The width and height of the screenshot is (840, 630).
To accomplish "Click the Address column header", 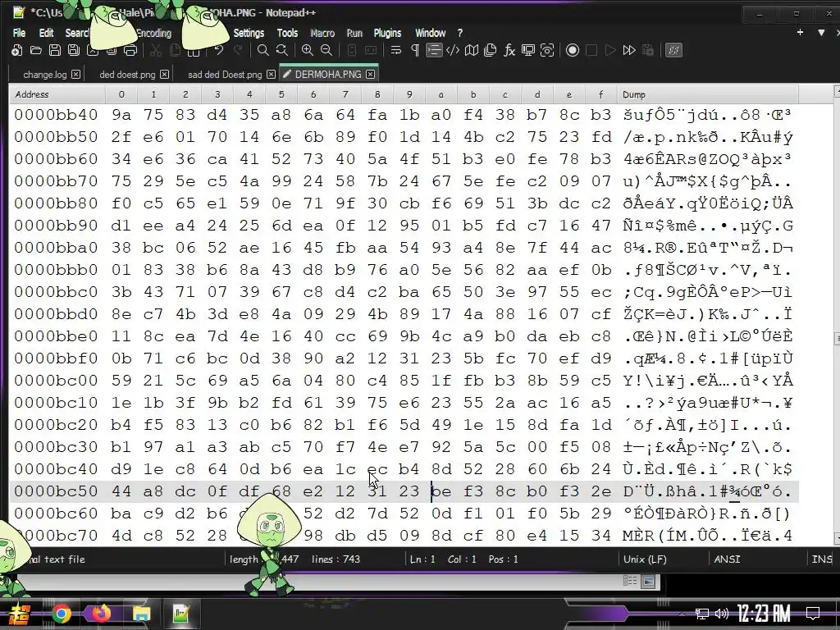I will (x=57, y=94).
